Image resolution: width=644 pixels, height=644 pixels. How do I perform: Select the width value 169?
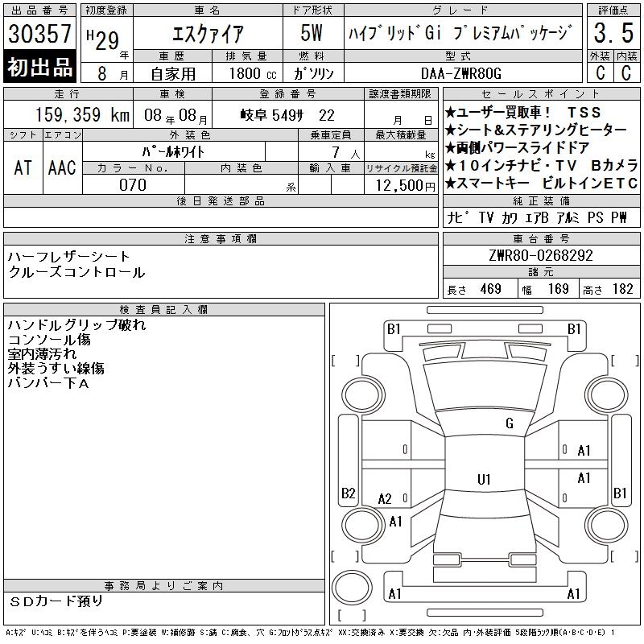(558, 289)
